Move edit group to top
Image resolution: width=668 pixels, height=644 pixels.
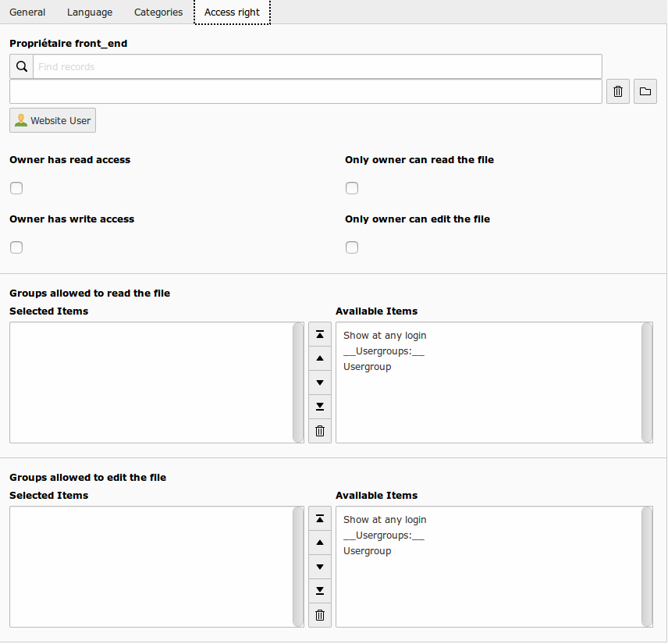[320, 518]
